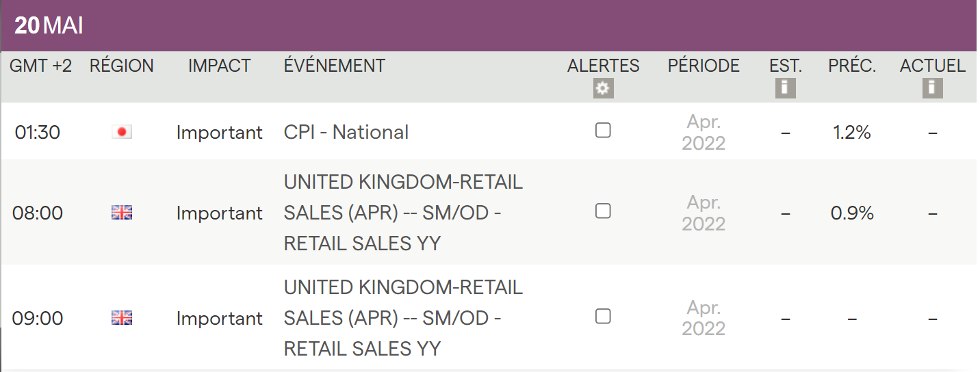Screen dimensions: 980x372
Task: Click previous value 1.2% for CPI
Action: pos(852,133)
